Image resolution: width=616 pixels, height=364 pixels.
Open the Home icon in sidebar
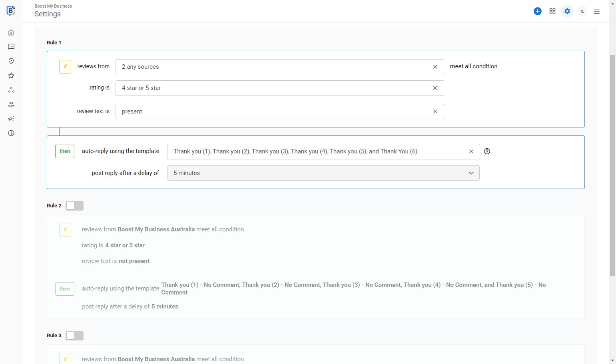click(11, 33)
